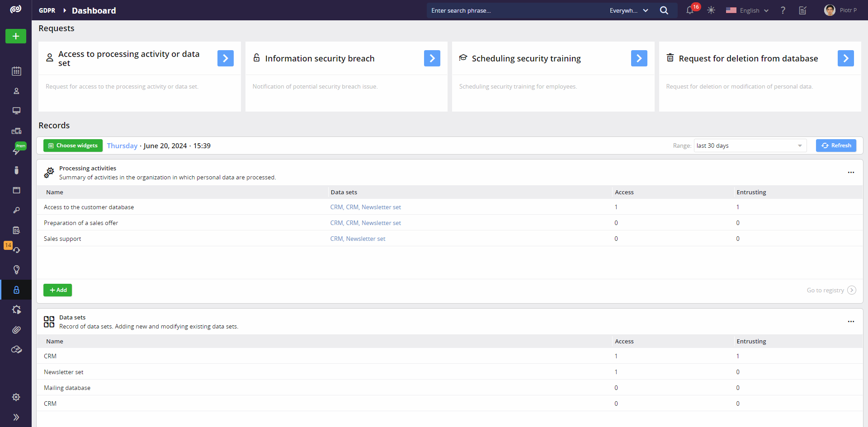868x427 pixels.
Task: Click the magnifier search icon in the top bar
Action: (664, 10)
